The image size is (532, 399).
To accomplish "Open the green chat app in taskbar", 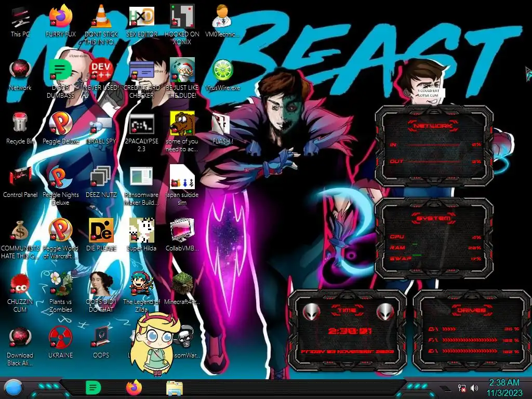I will pyautogui.click(x=94, y=388).
